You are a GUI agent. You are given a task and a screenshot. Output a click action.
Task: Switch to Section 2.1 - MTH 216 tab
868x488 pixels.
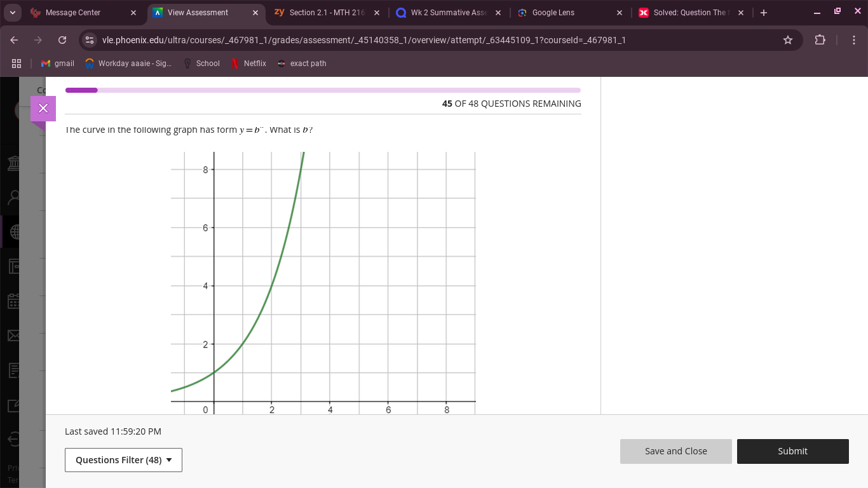pos(327,13)
